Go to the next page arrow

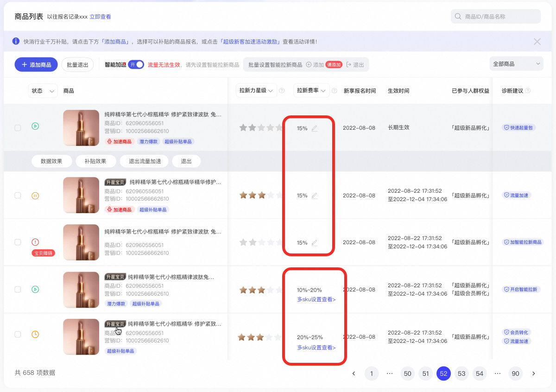pyautogui.click(x=533, y=373)
